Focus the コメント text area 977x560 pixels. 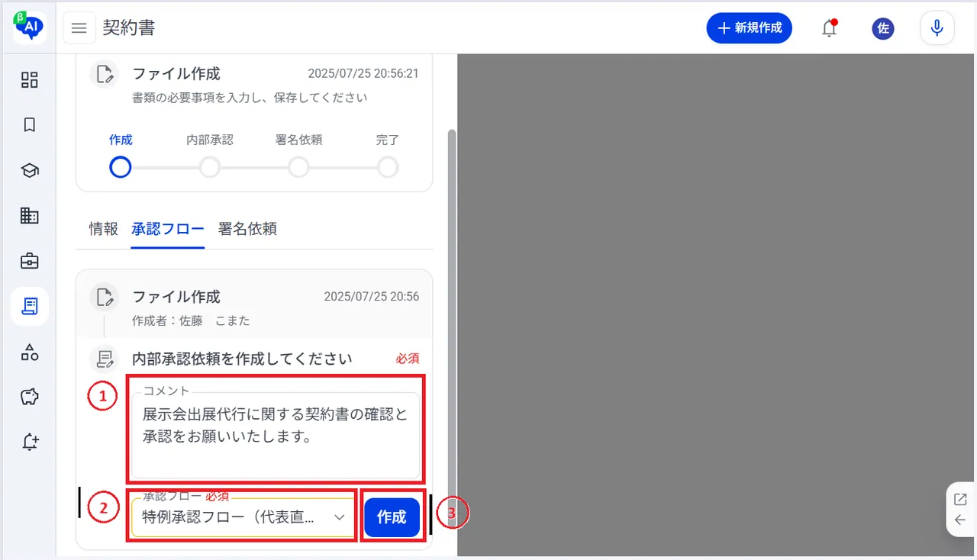[276, 436]
